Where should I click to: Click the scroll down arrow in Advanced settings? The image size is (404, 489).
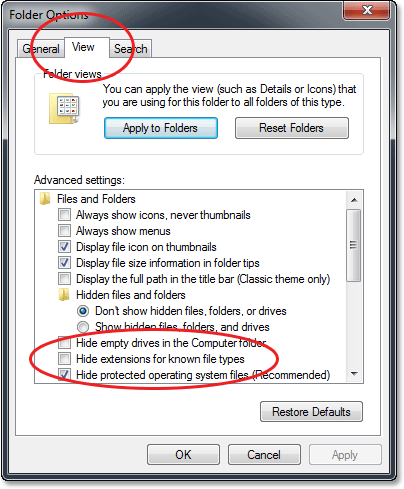tap(354, 374)
